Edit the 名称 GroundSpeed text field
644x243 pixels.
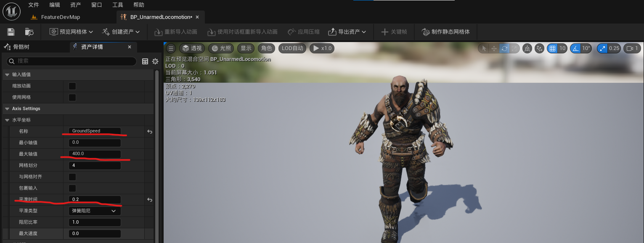[95, 131]
